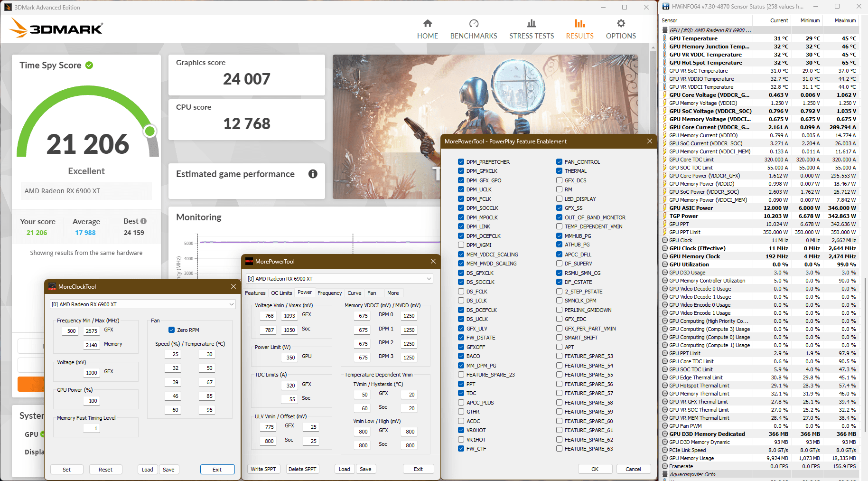Enable the DPM_XGMI checkbox
Viewport: 868px width, 481px height.
coord(461,245)
